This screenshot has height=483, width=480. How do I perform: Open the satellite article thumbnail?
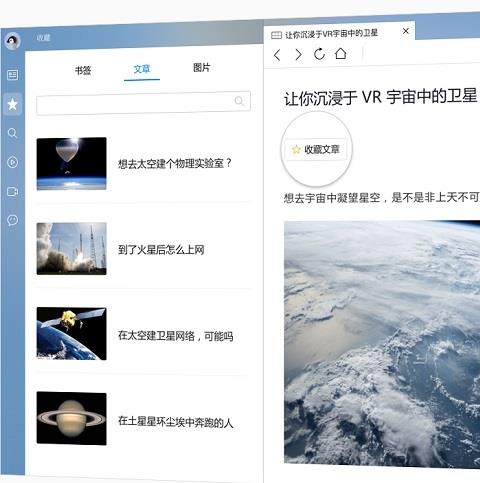tap(72, 334)
